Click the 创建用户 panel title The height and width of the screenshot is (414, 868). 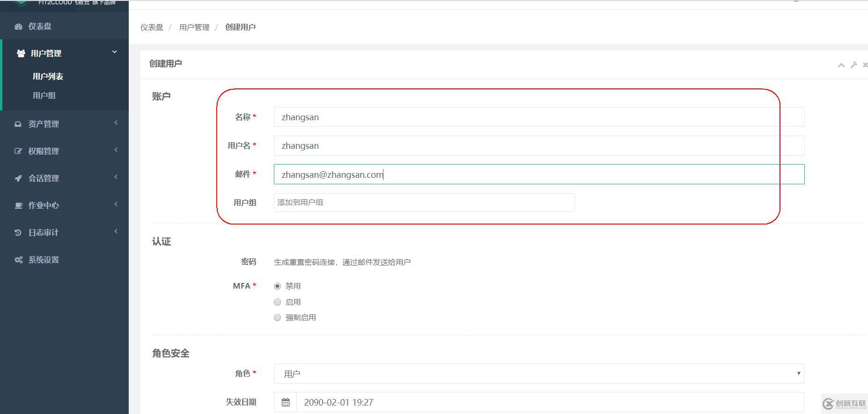point(165,64)
